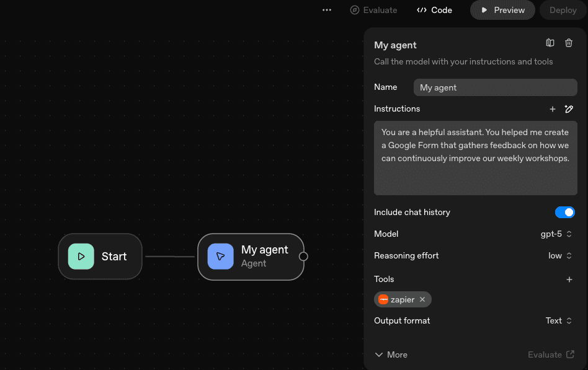
Task: Open the Output format Text dropdown
Action: 558,320
